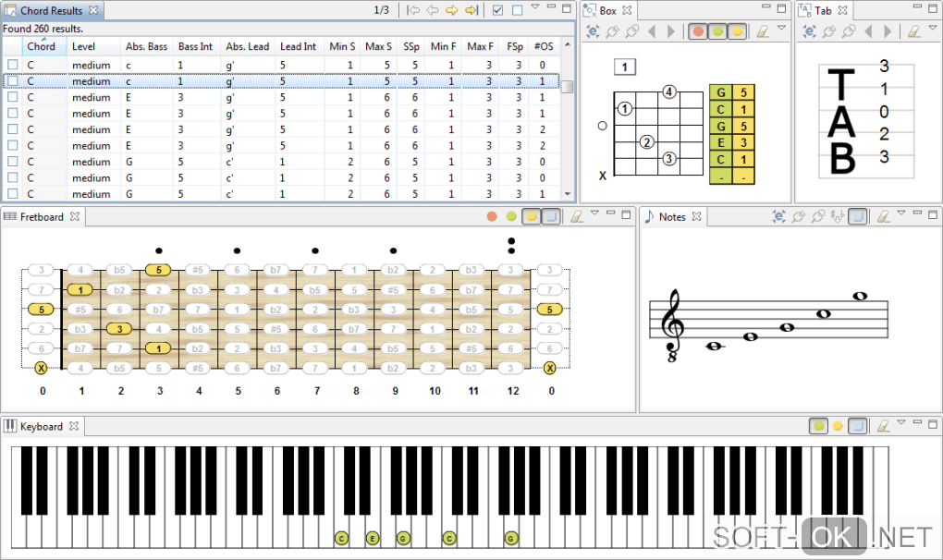Image resolution: width=943 pixels, height=560 pixels.
Task: Select the Tab view tab
Action: (x=823, y=10)
